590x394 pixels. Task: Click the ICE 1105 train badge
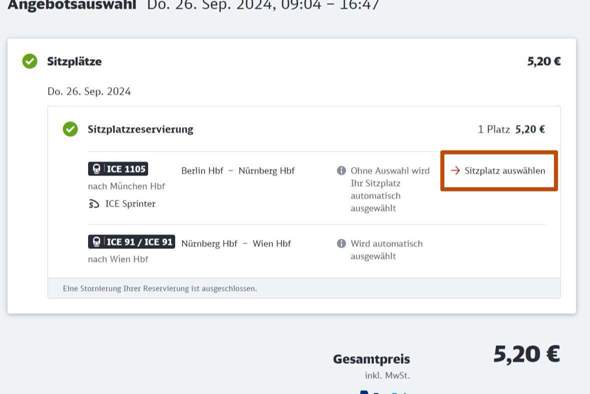[118, 169]
